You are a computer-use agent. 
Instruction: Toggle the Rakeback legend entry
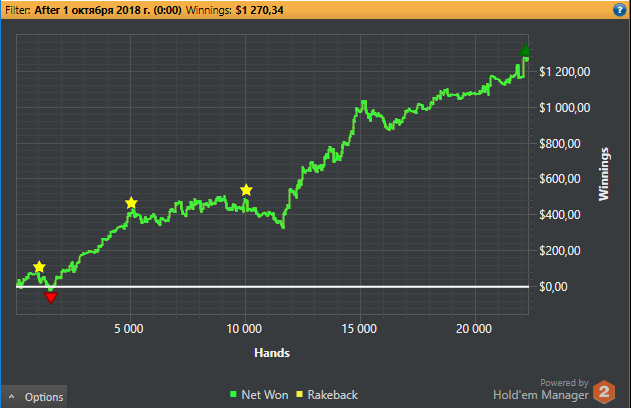pos(327,395)
